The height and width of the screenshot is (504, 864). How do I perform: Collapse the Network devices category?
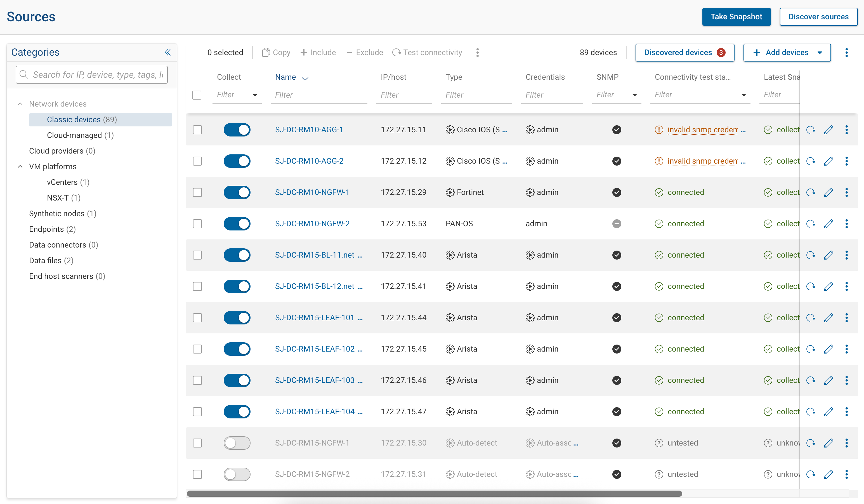[x=20, y=103]
